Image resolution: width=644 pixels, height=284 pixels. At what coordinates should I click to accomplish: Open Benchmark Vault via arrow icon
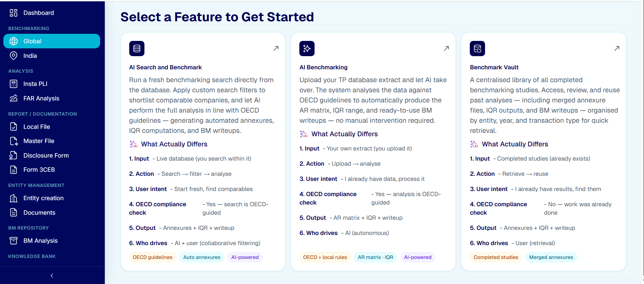(x=617, y=48)
